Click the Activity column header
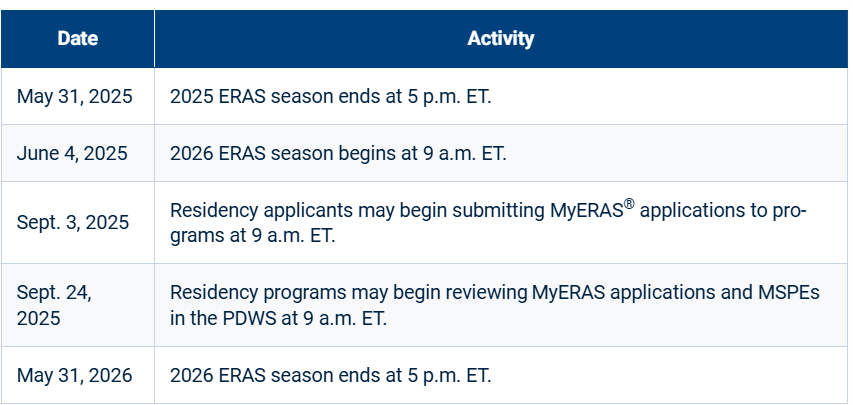The height and width of the screenshot is (405, 853). tap(500, 39)
